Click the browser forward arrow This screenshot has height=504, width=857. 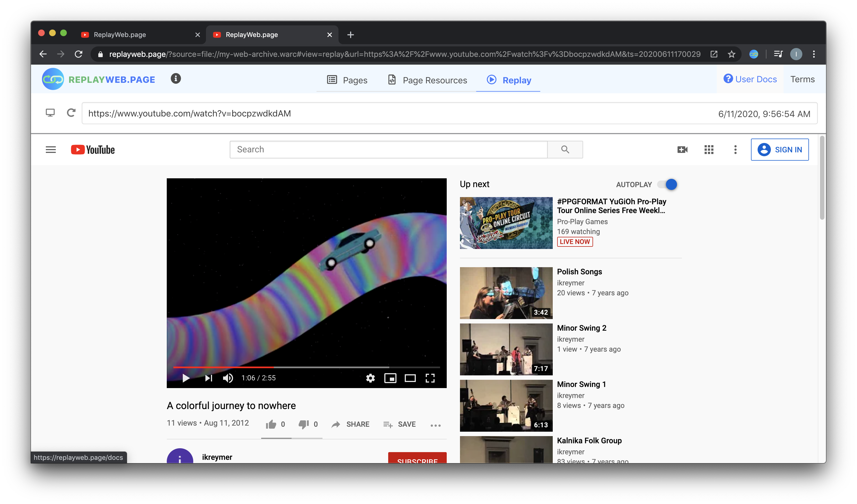(x=60, y=54)
